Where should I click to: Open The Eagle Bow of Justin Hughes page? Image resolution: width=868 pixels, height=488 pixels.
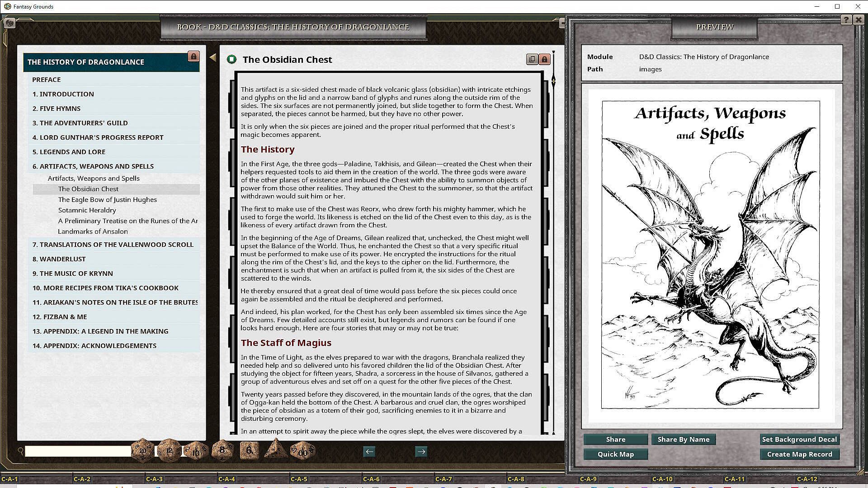107,200
